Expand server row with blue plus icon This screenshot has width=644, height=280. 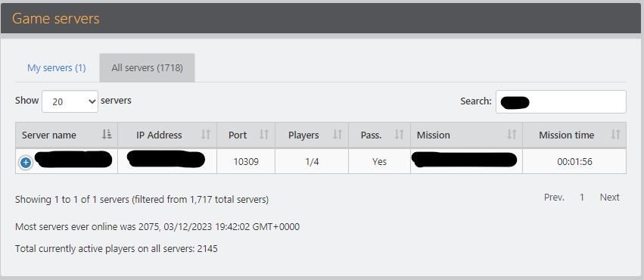click(x=26, y=163)
